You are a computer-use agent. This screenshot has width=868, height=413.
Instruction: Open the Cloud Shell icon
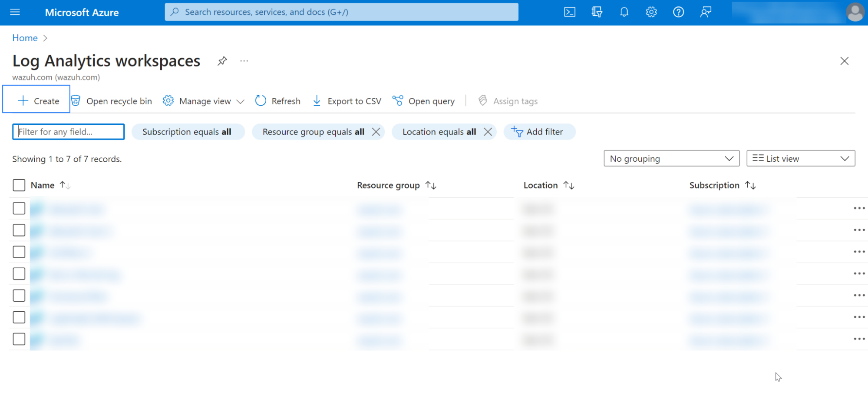(569, 12)
